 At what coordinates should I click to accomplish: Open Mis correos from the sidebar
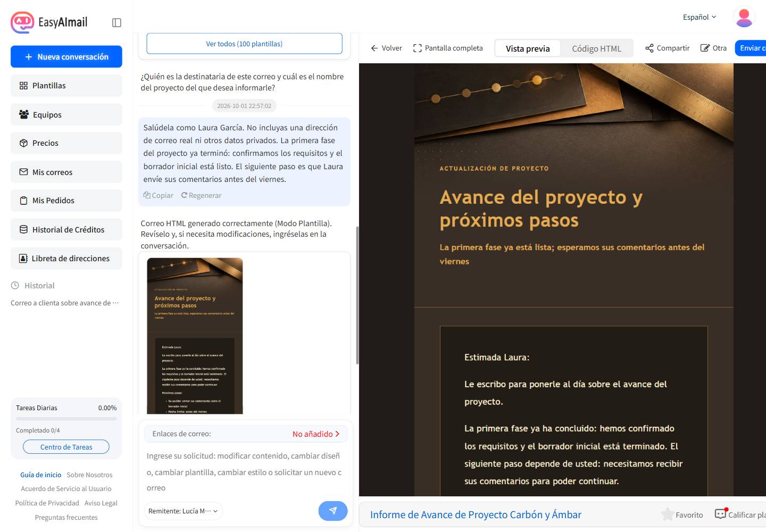[66, 172]
